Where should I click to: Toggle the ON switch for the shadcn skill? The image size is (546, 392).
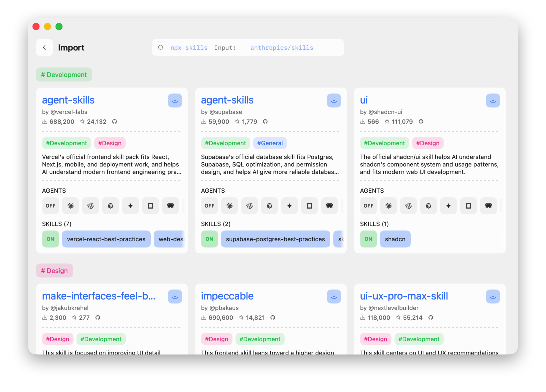[x=368, y=239]
